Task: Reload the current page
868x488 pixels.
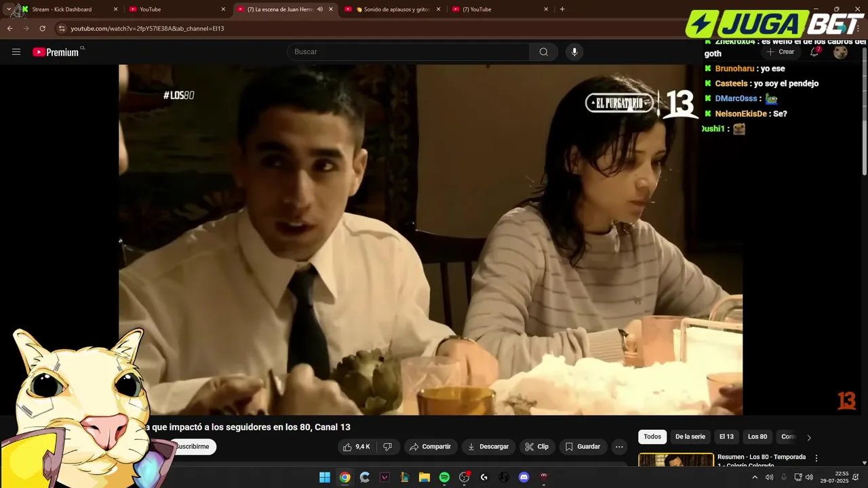Action: (x=42, y=28)
